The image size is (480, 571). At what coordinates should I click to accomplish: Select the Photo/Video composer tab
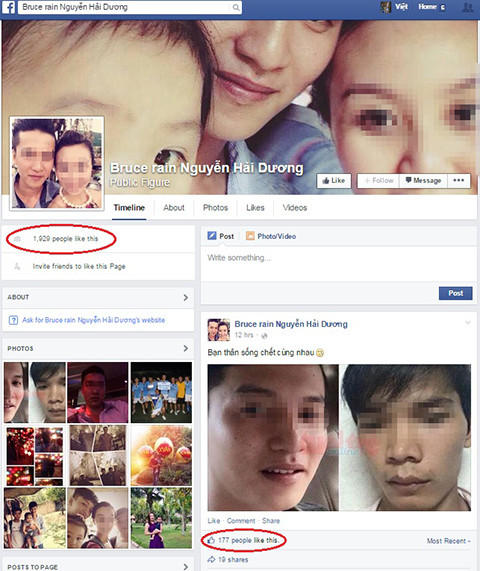pos(271,236)
